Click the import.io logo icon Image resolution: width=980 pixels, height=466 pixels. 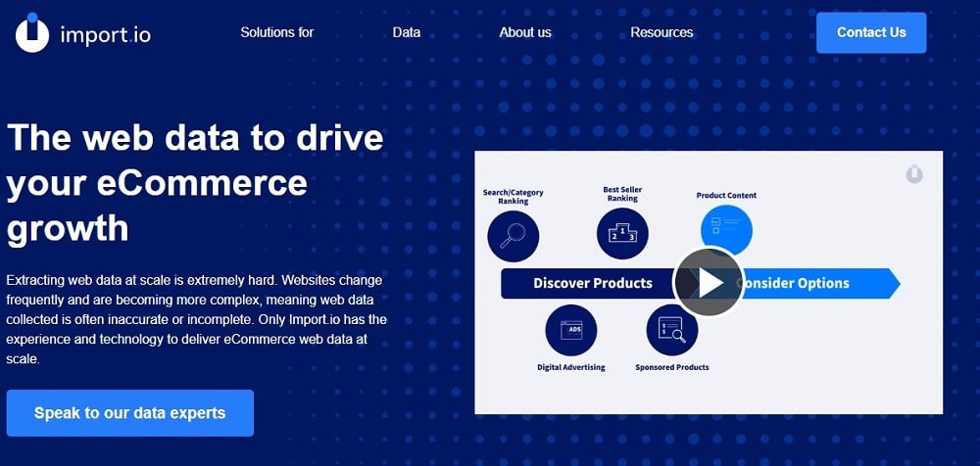coord(32,32)
